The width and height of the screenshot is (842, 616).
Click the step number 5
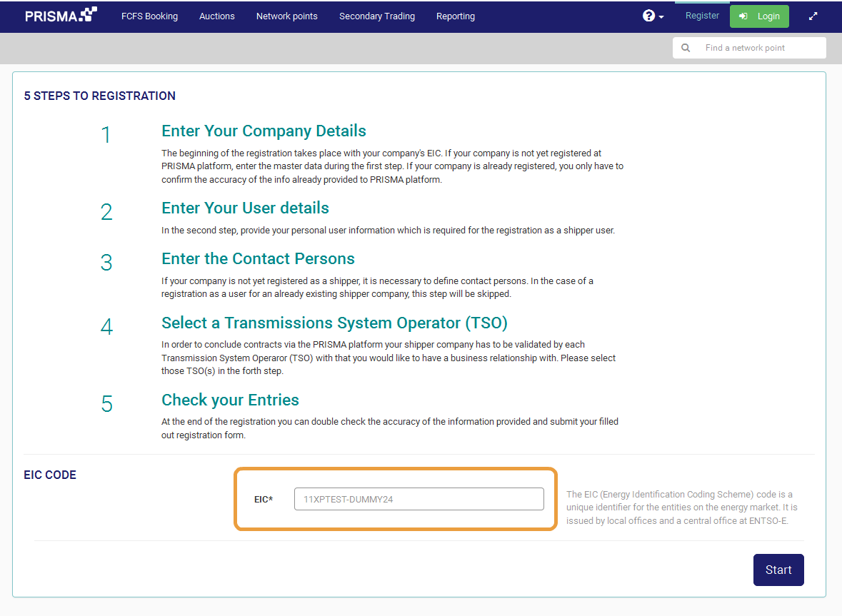point(106,404)
